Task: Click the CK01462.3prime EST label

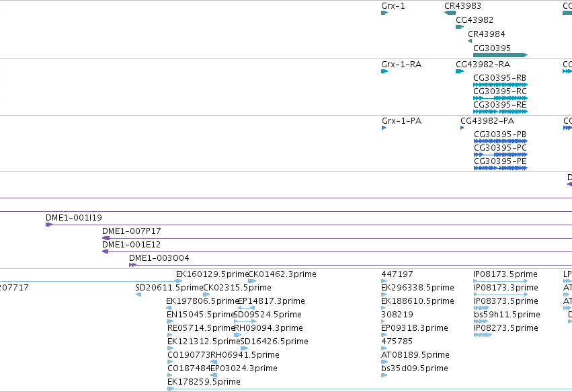Action: [x=282, y=274]
